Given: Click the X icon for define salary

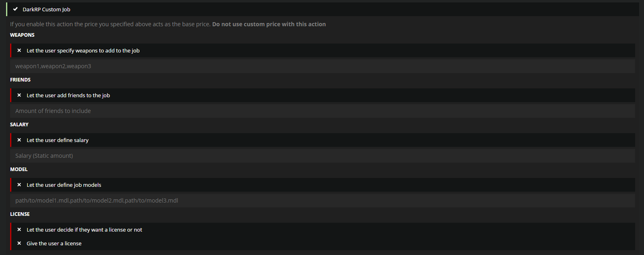Looking at the screenshot, I should (x=19, y=140).
